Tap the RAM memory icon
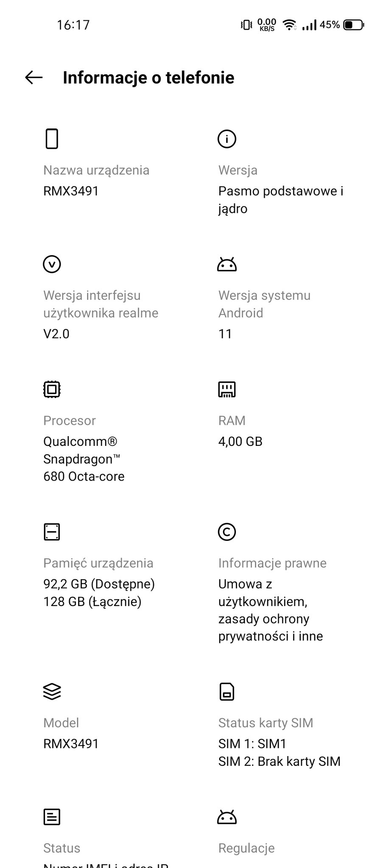The width and height of the screenshot is (389, 868). click(x=227, y=389)
